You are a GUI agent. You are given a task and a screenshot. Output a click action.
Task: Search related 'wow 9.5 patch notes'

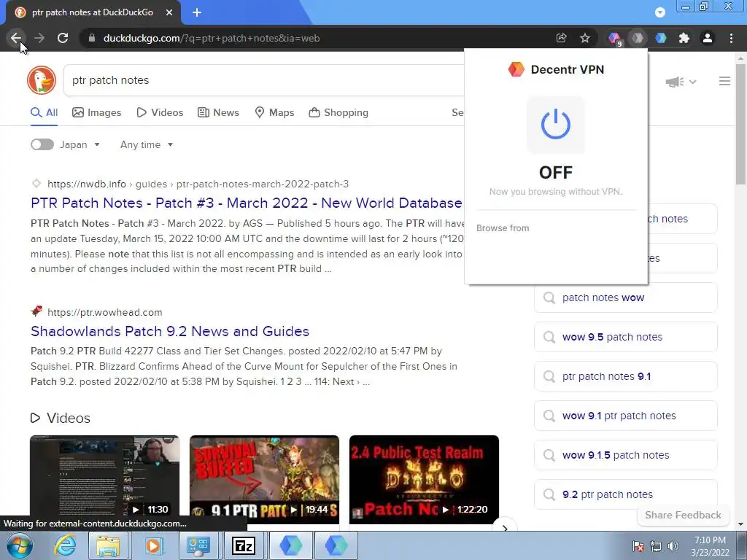pos(625,337)
